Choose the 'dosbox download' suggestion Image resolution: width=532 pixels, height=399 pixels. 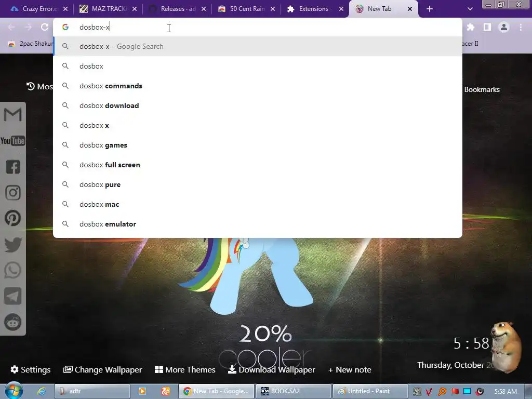pos(258,105)
